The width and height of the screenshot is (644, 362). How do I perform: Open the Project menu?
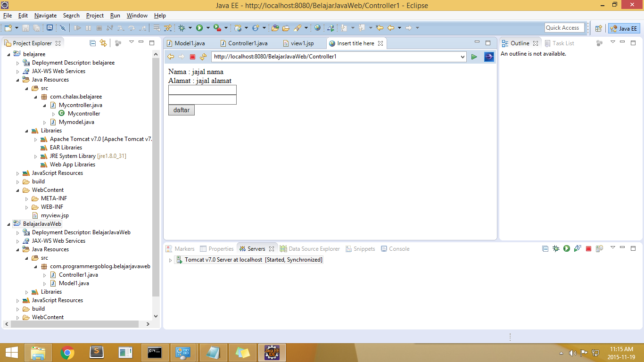tap(95, 16)
